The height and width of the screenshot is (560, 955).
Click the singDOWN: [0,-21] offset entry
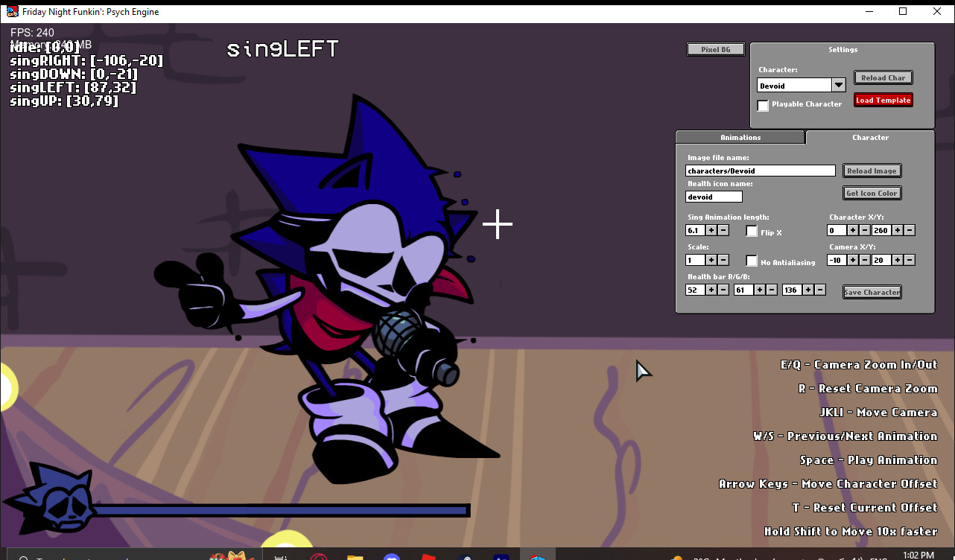73,74
